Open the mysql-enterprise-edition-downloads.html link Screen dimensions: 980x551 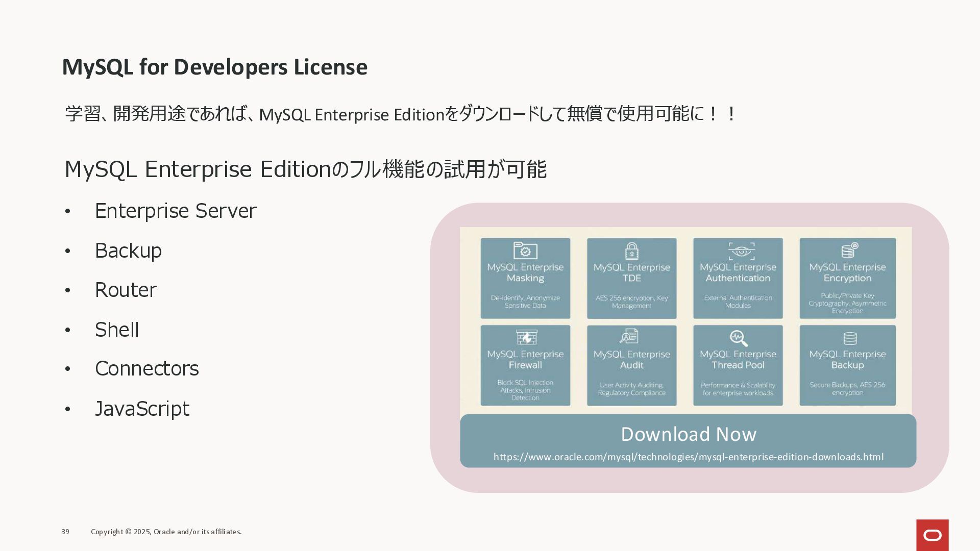coord(688,457)
